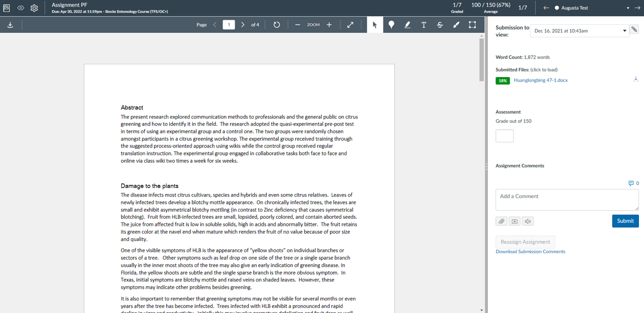Select the point annotation pin tool
The width and height of the screenshot is (644, 313).
[x=391, y=25]
